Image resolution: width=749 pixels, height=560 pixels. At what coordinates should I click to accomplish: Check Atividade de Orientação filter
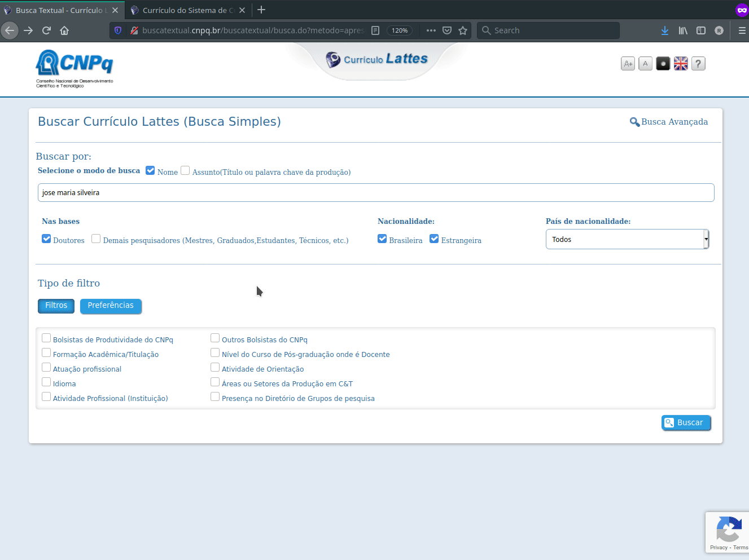click(x=215, y=367)
